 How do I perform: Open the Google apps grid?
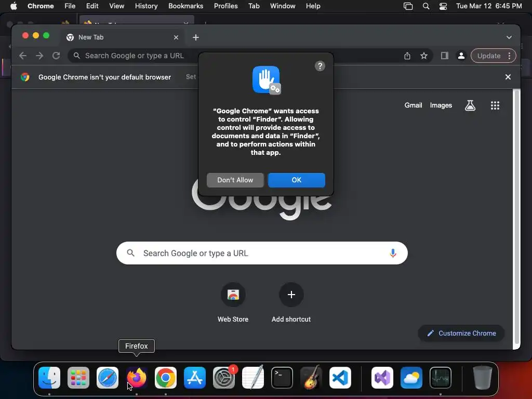495,105
